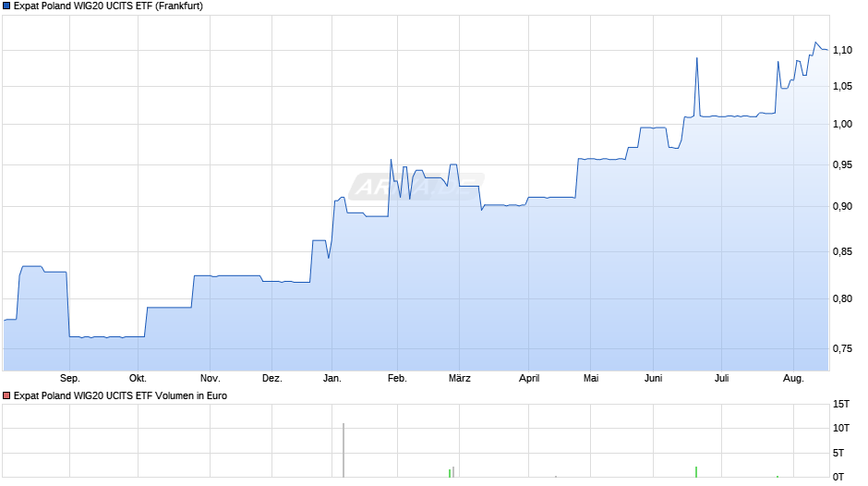
Task: Click the tall gray volume bar in January
Action: click(x=344, y=450)
